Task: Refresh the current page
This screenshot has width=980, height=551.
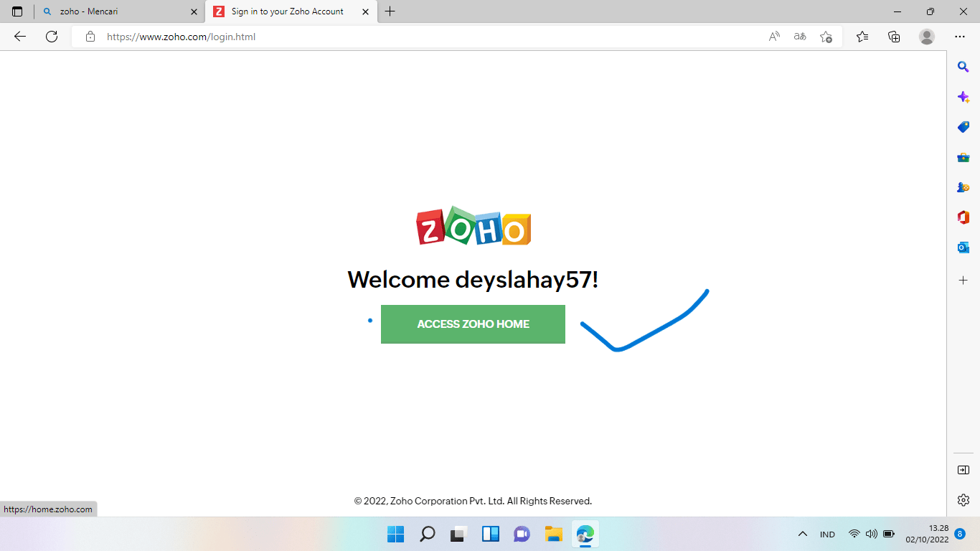Action: click(52, 37)
